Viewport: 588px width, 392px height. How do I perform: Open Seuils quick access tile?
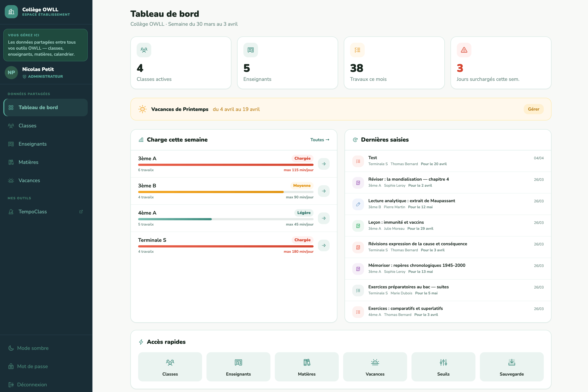click(443, 367)
